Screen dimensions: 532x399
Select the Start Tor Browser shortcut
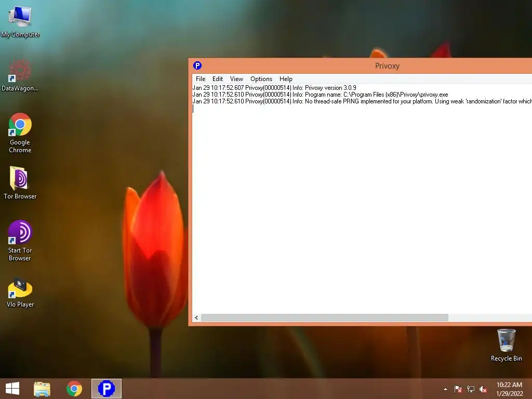(x=20, y=241)
